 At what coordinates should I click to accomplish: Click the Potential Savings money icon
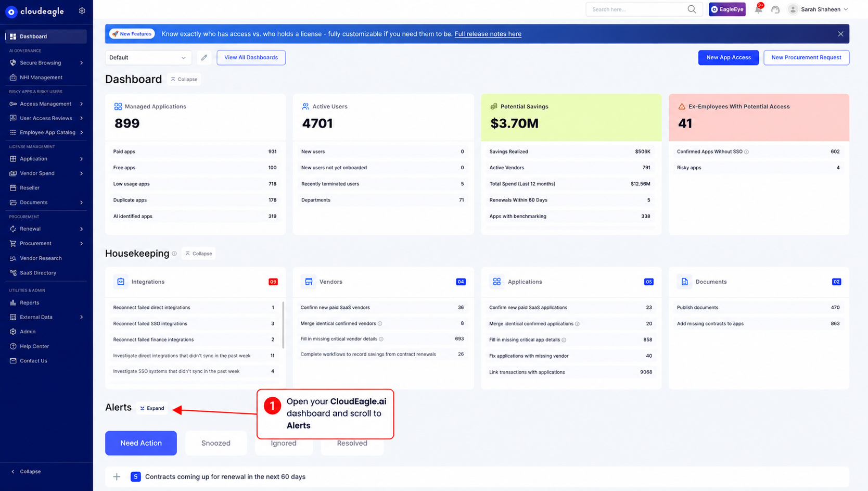coord(494,106)
